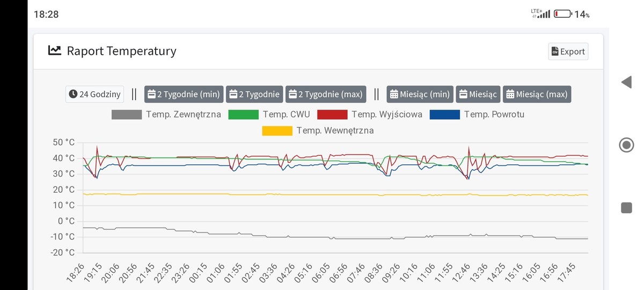This screenshot has height=290, width=644.
Task: Tap the 18:28 clock in status bar
Action: coord(46,15)
